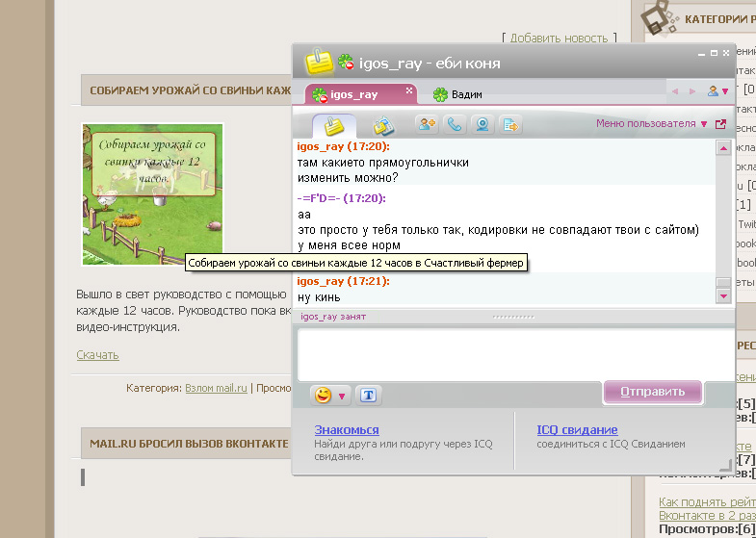Open the Взлом mail.ru category link
Viewport: 756px width, 538px height.
coord(216,388)
